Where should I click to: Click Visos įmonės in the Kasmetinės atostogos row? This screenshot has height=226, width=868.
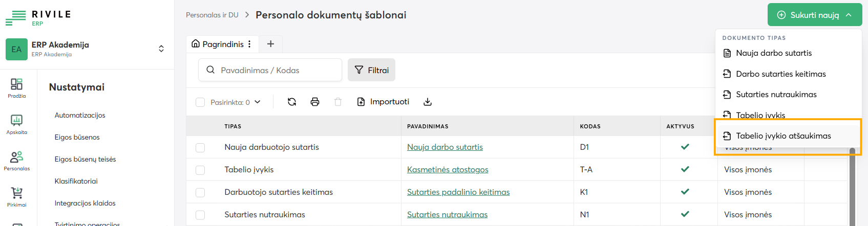[x=748, y=170]
